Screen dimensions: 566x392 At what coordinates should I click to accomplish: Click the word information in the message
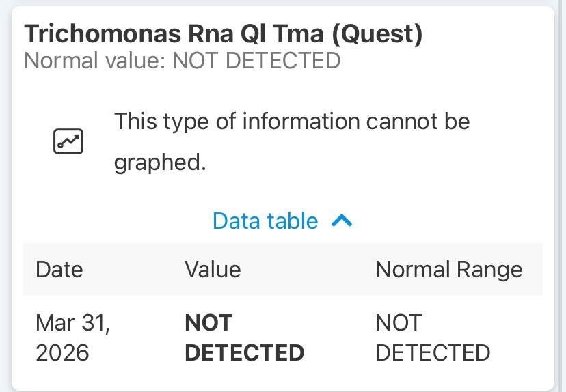pyautogui.click(x=301, y=122)
